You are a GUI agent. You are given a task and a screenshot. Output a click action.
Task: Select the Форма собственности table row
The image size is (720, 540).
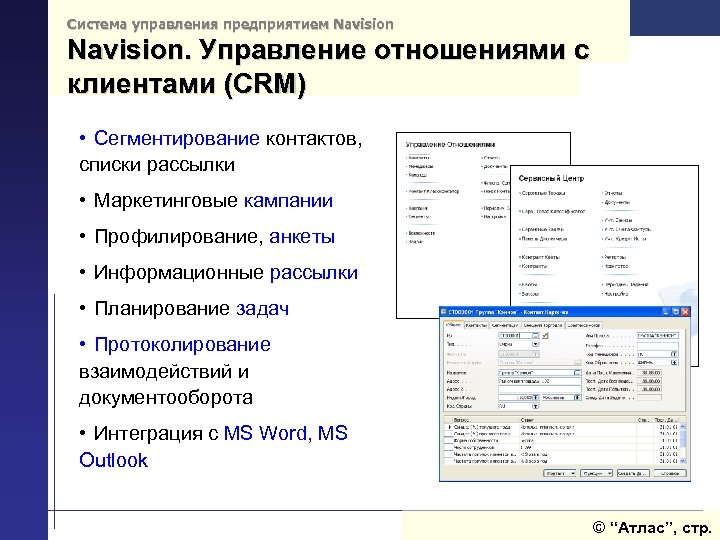click(562, 440)
